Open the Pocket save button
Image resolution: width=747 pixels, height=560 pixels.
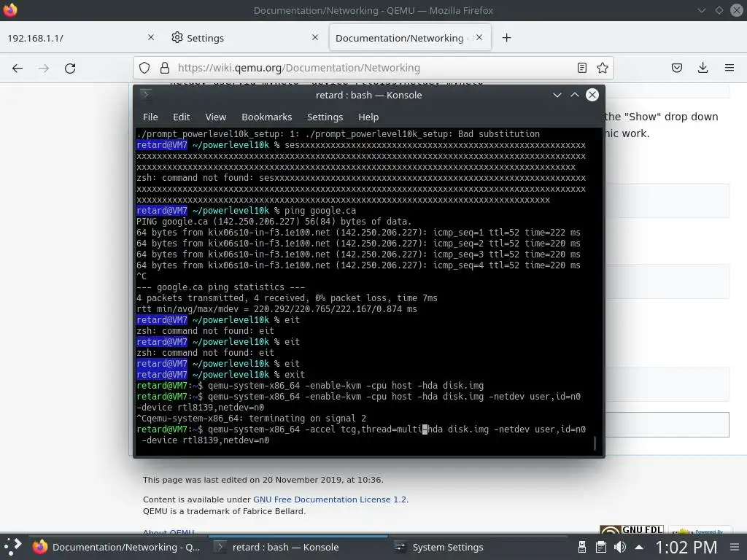676,68
